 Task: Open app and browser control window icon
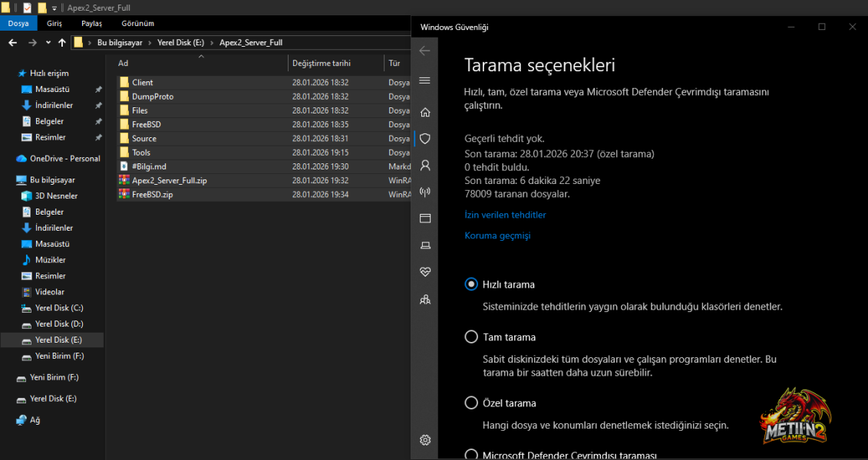pyautogui.click(x=425, y=219)
